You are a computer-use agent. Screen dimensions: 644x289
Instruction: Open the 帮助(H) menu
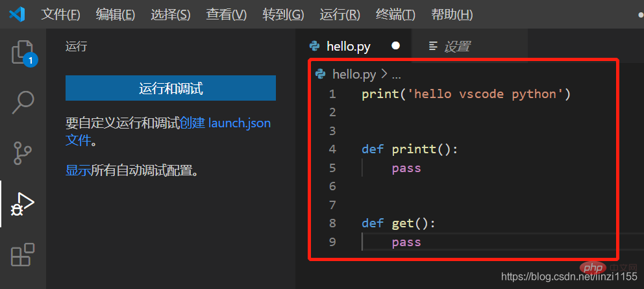tap(452, 15)
